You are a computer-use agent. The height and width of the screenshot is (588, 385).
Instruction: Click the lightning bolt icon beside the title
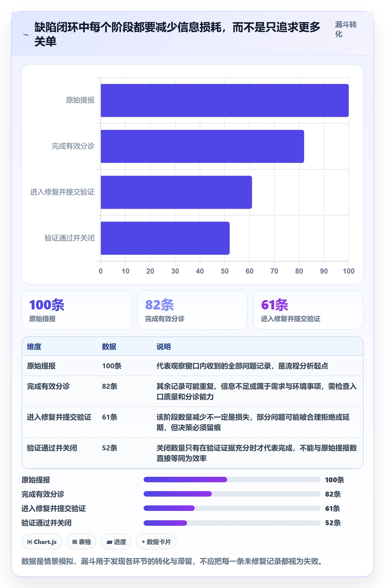click(x=26, y=35)
